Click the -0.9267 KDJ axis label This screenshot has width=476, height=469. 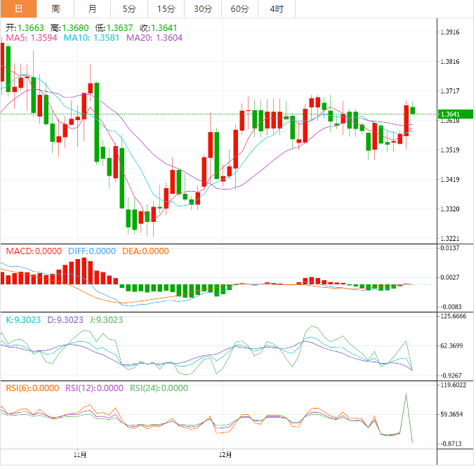[x=451, y=376]
